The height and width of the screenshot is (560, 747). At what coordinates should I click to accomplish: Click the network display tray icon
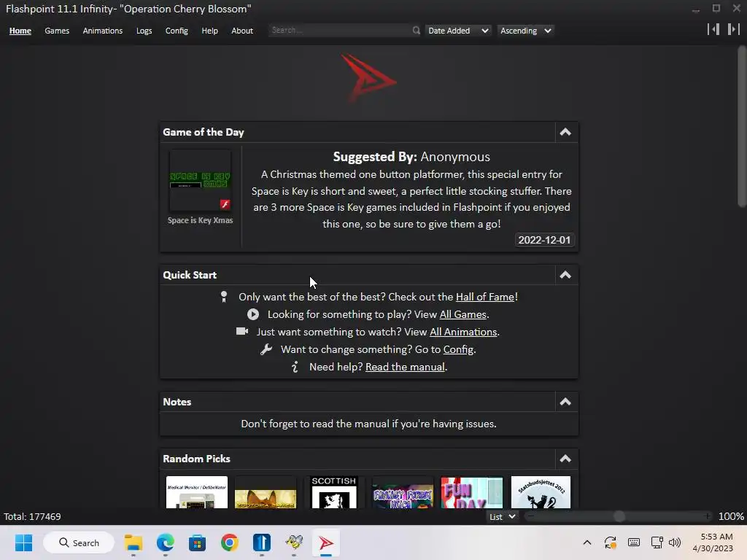coord(657,542)
